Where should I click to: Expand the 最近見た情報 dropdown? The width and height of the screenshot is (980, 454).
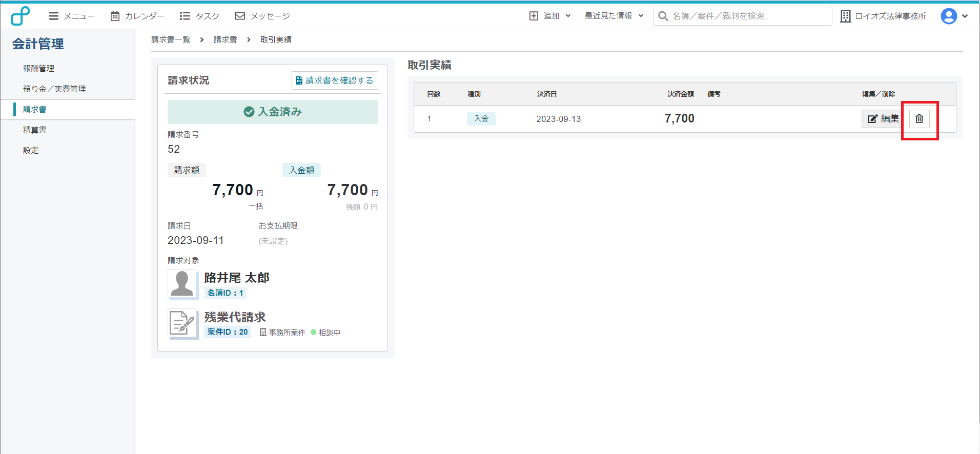(x=614, y=16)
